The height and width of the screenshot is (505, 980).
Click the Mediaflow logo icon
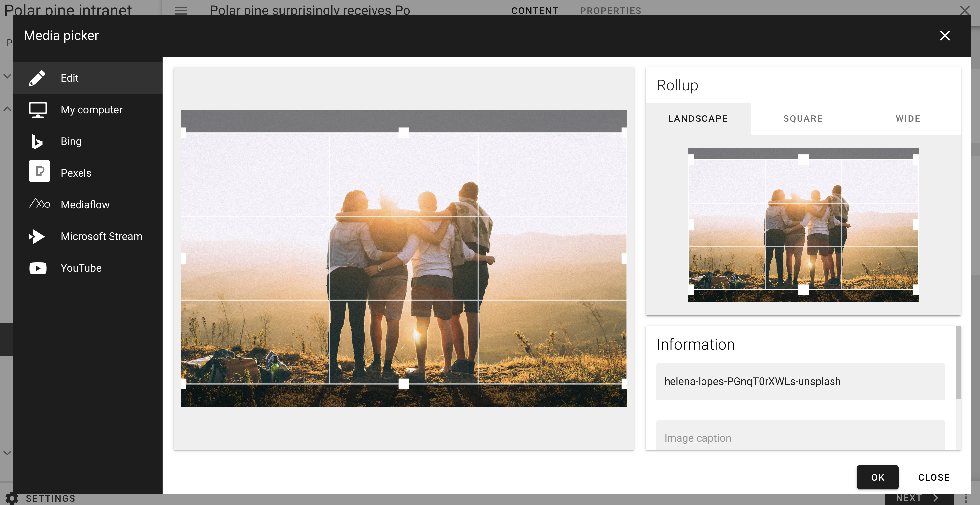(x=39, y=204)
